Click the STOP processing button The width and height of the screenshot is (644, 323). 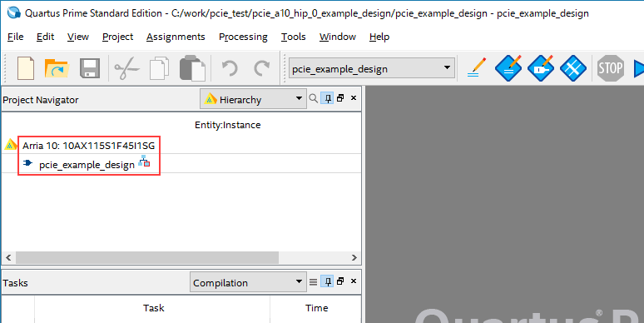pos(610,67)
